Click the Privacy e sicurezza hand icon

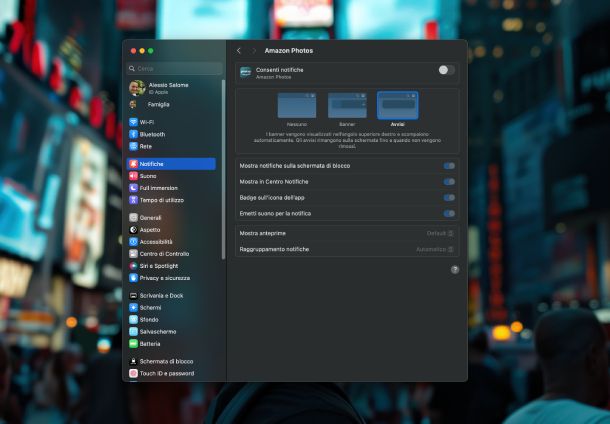tap(133, 278)
